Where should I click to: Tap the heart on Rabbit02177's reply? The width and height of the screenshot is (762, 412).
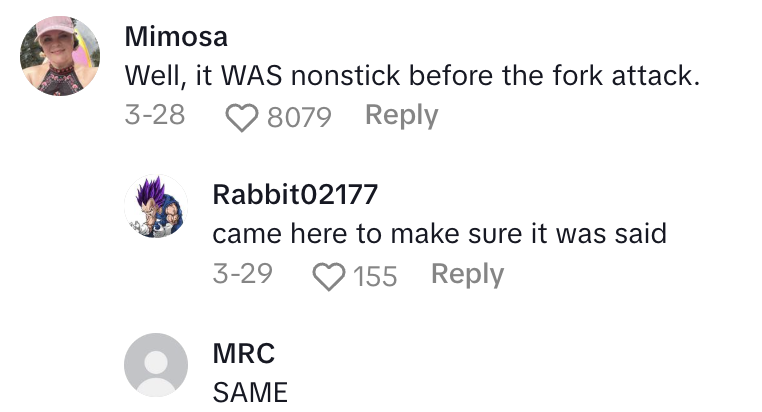pos(329,275)
